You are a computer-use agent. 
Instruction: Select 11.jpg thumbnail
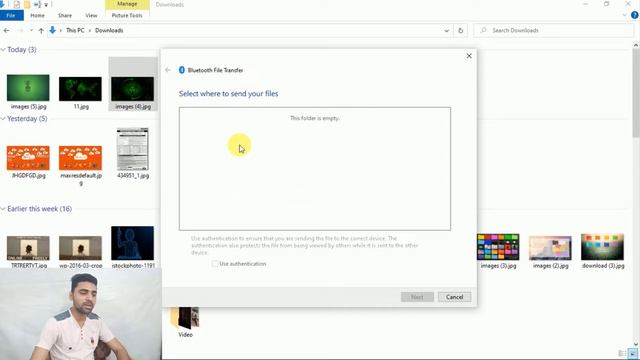80,89
